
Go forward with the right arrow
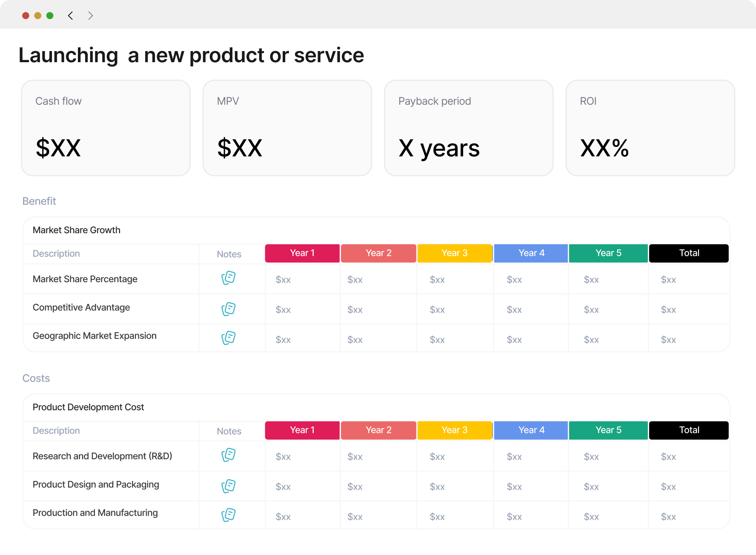click(x=90, y=16)
